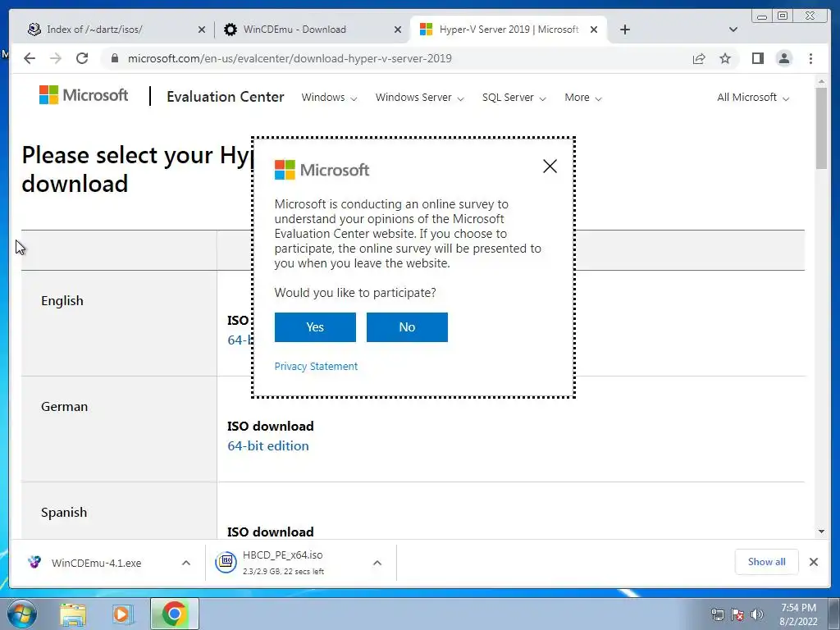
Task: Click the Chrome forward arrow
Action: click(x=56, y=58)
